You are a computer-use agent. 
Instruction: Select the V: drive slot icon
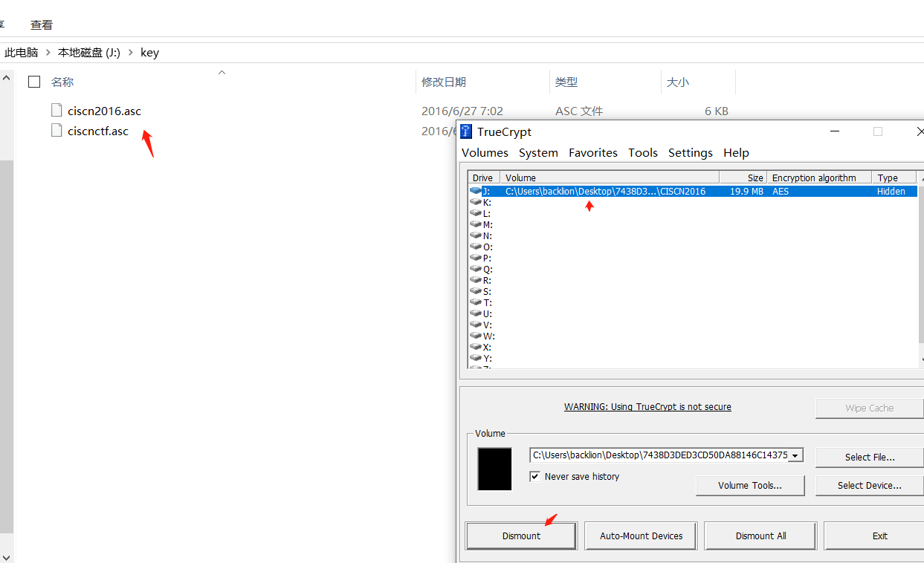[x=476, y=325]
